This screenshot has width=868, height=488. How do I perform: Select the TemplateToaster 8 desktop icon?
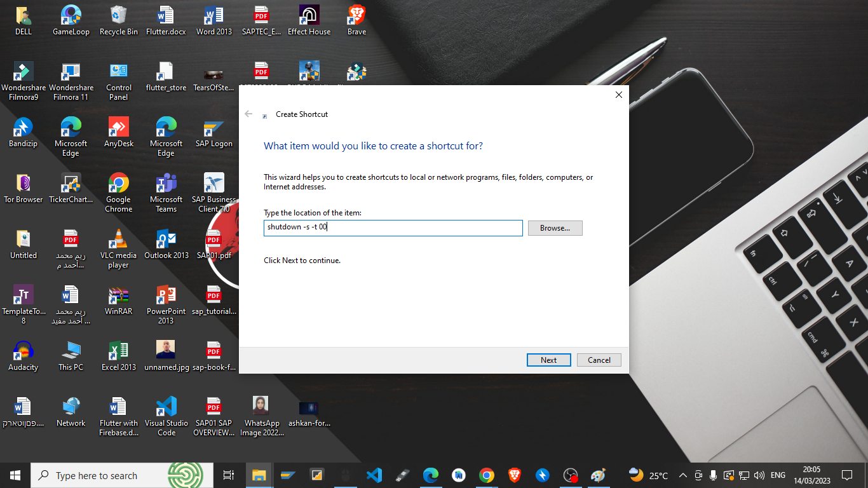(x=24, y=304)
